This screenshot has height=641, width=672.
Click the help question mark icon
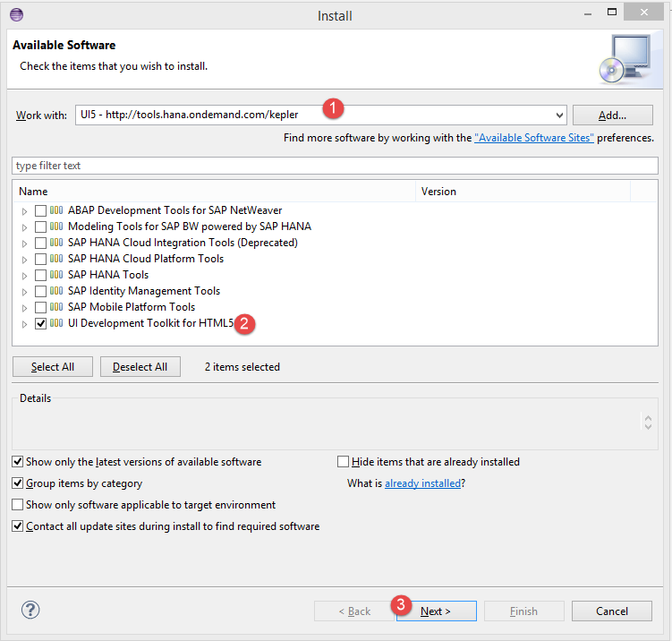pyautogui.click(x=30, y=611)
